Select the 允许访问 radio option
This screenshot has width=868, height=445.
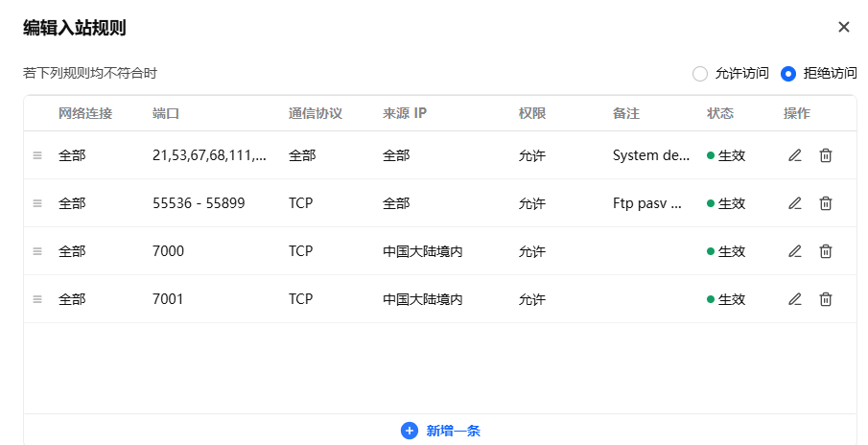700,74
